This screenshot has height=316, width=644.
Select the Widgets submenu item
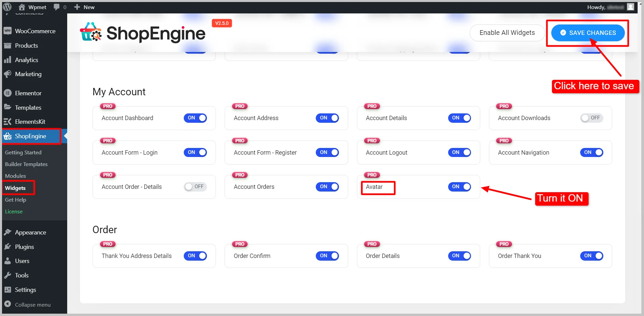click(x=15, y=188)
